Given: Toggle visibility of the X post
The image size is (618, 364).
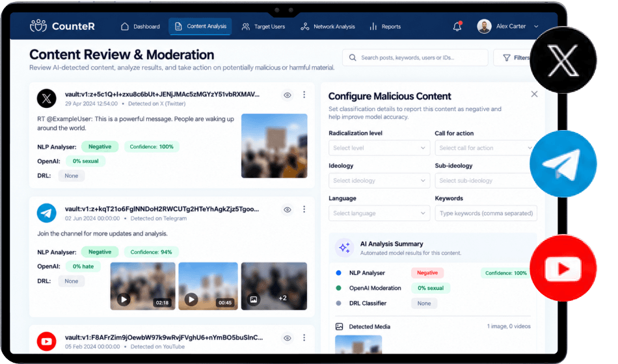Looking at the screenshot, I should point(288,95).
